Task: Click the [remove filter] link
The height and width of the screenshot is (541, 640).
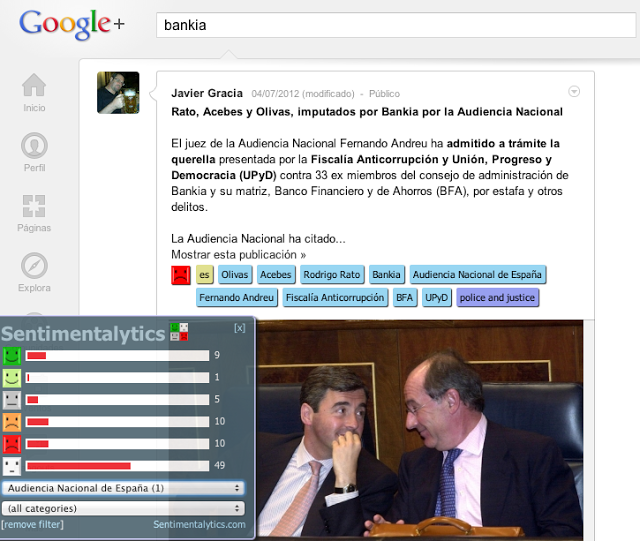Action: tap(33, 524)
